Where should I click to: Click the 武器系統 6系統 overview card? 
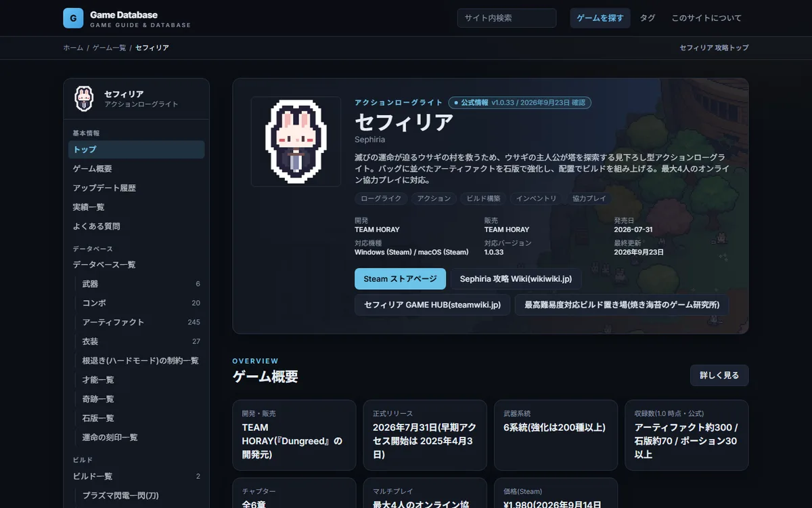coord(556,436)
